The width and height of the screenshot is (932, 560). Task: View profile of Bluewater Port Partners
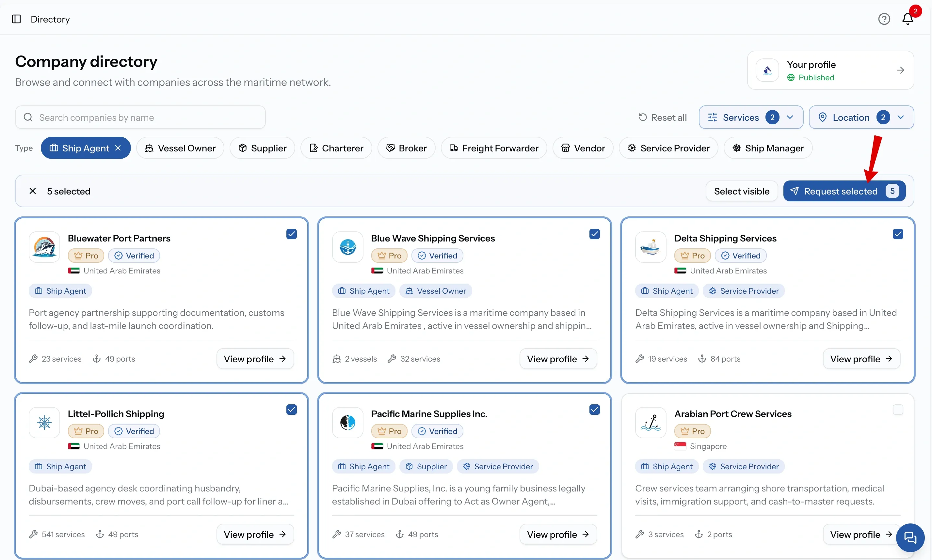pyautogui.click(x=255, y=359)
